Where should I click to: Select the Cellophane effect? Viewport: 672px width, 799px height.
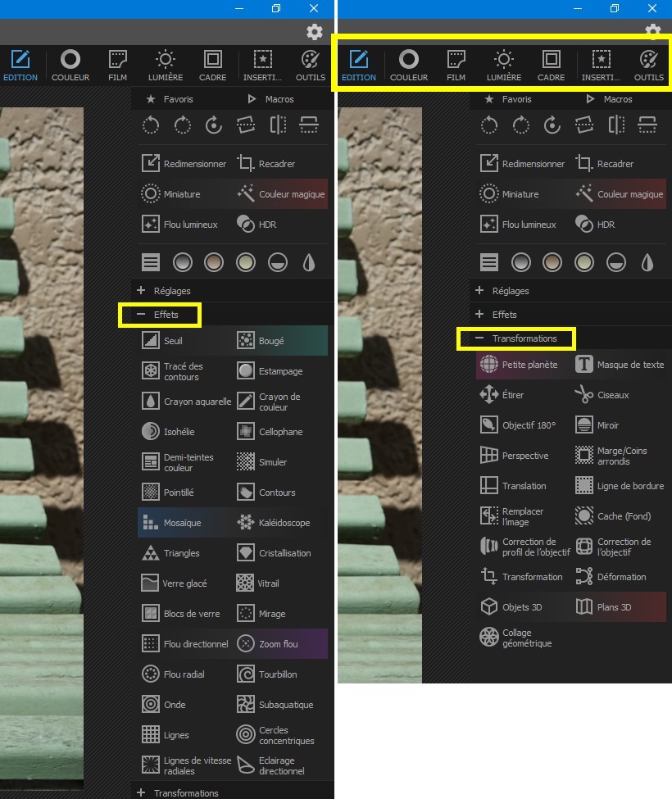pos(270,432)
